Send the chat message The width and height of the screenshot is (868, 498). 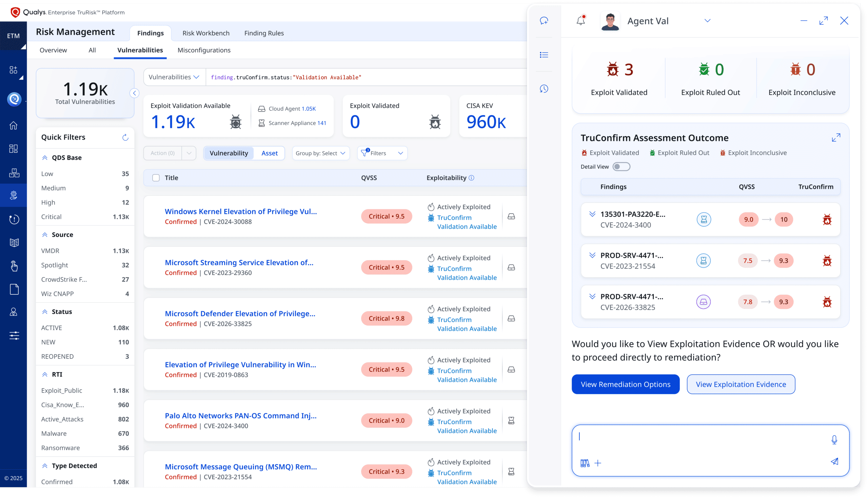834,461
